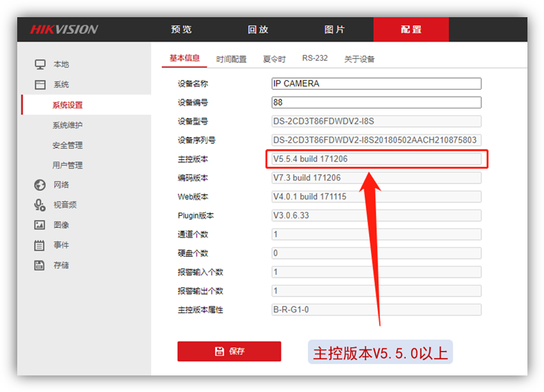Open the 预览 top menu
The width and height of the screenshot is (544, 392).
pos(182,29)
